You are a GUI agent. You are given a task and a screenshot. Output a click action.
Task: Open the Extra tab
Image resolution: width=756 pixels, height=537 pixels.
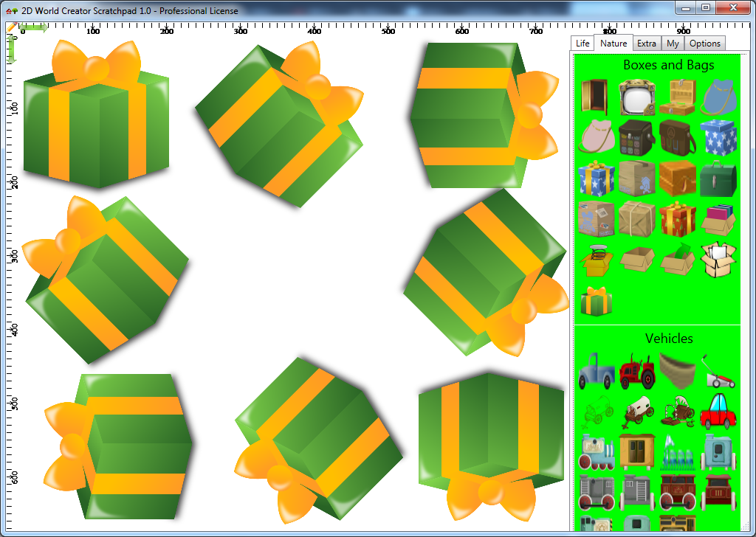coord(647,44)
